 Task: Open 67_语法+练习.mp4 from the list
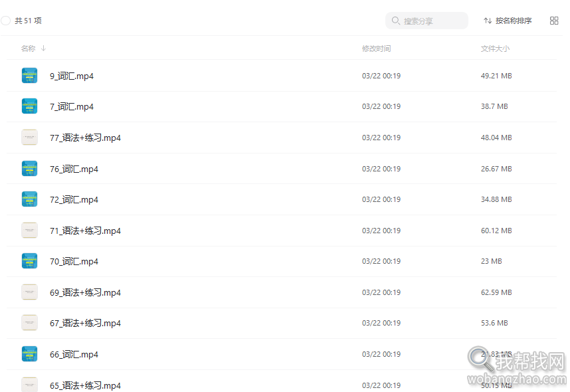(x=85, y=324)
